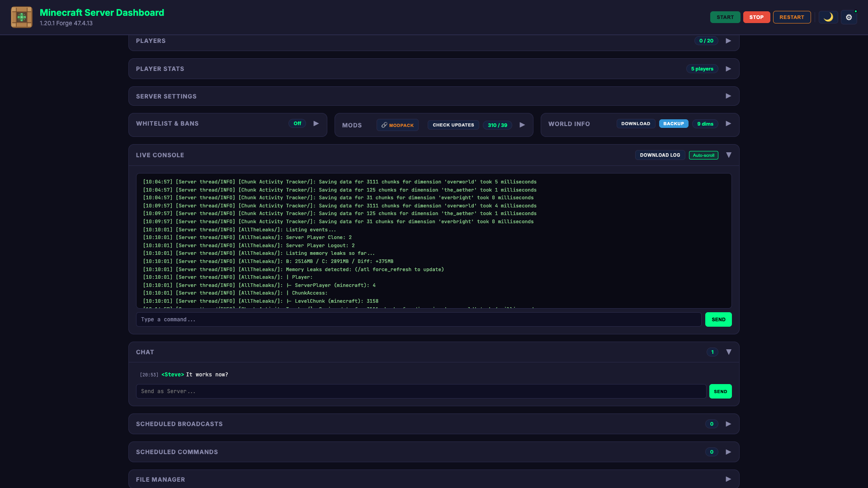This screenshot has height=488, width=868.
Task: Stop the server with STOP button
Action: tap(756, 17)
